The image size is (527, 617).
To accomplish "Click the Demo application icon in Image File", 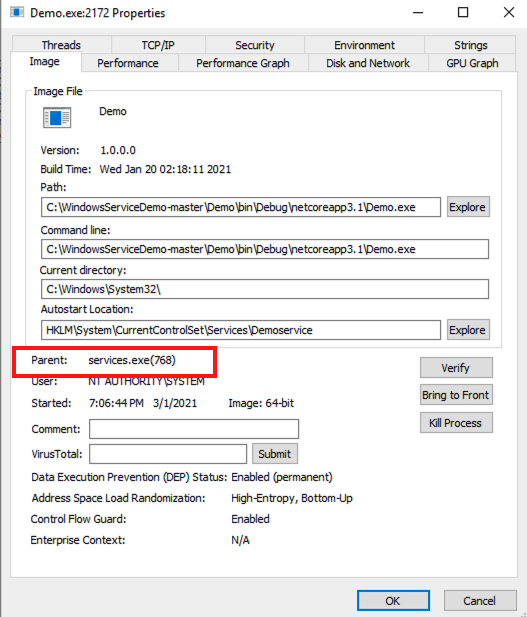I will (x=57, y=117).
